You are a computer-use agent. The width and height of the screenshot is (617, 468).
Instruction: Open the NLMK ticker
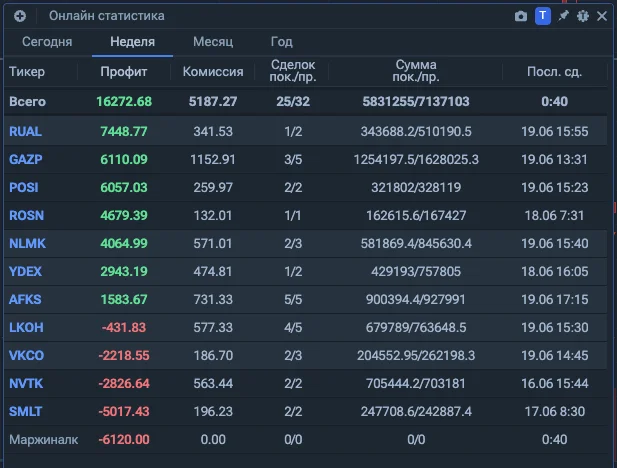point(27,243)
